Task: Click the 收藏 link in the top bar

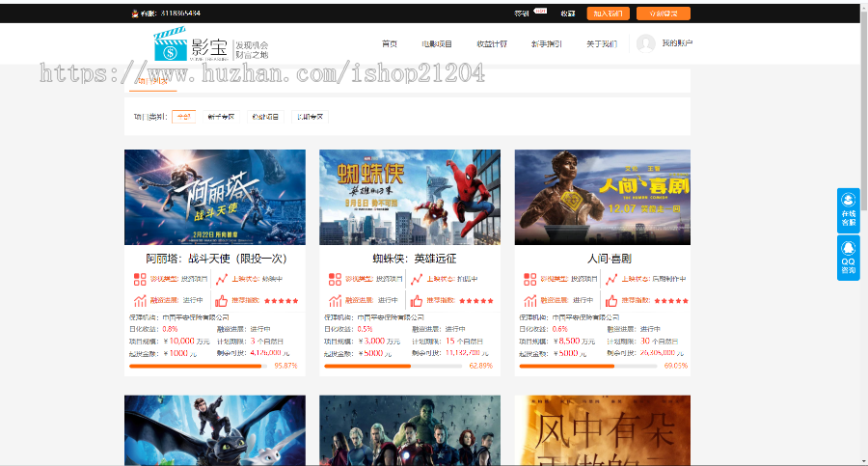Action: [x=568, y=14]
